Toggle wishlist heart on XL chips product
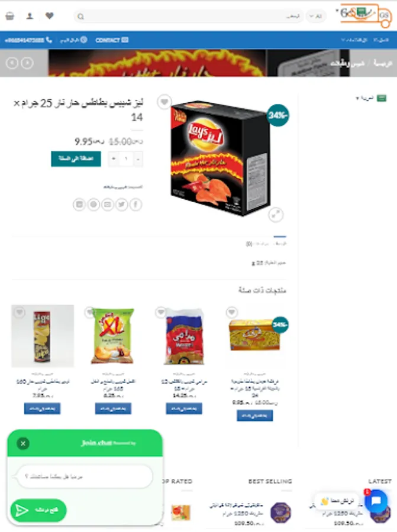Image resolution: width=397 pixels, height=532 pixels. (x=90, y=312)
